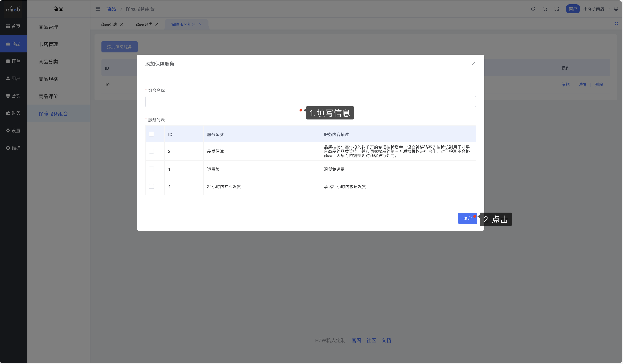Click the 确定 button
This screenshot has height=364, width=623.
[467, 218]
